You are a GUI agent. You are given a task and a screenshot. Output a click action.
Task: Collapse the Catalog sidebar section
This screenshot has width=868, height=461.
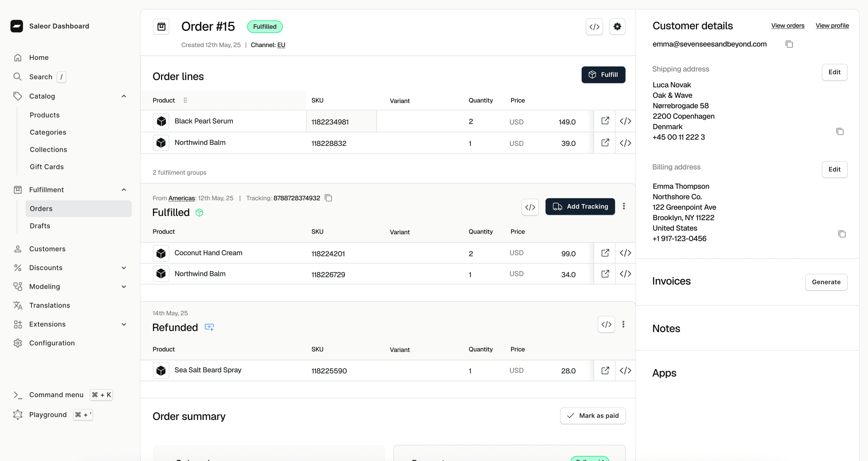(124, 97)
